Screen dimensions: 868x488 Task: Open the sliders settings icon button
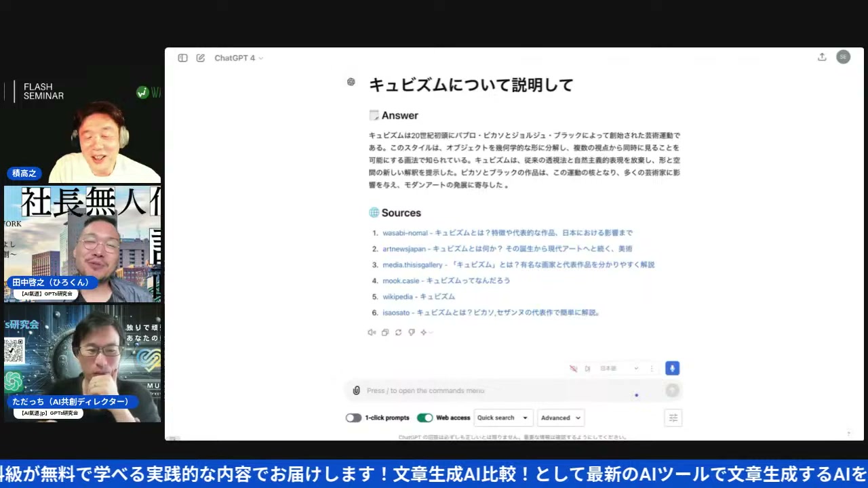tap(673, 418)
